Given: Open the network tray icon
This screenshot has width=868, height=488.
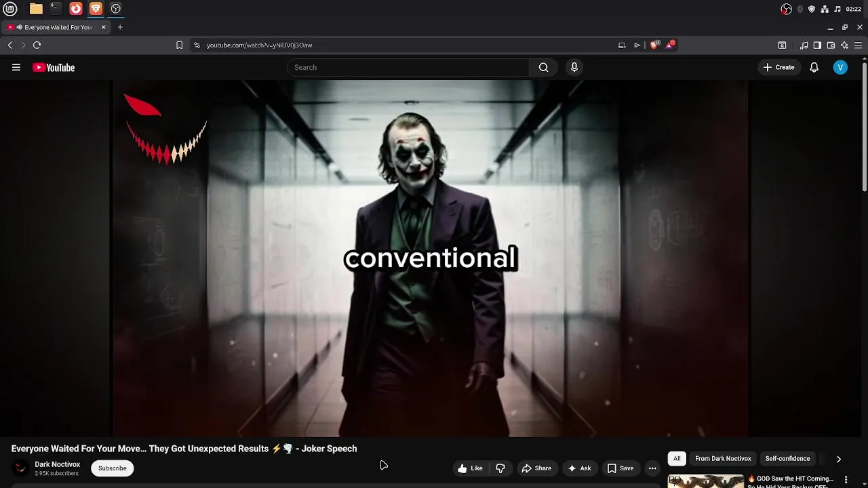Looking at the screenshot, I should pos(825,9).
